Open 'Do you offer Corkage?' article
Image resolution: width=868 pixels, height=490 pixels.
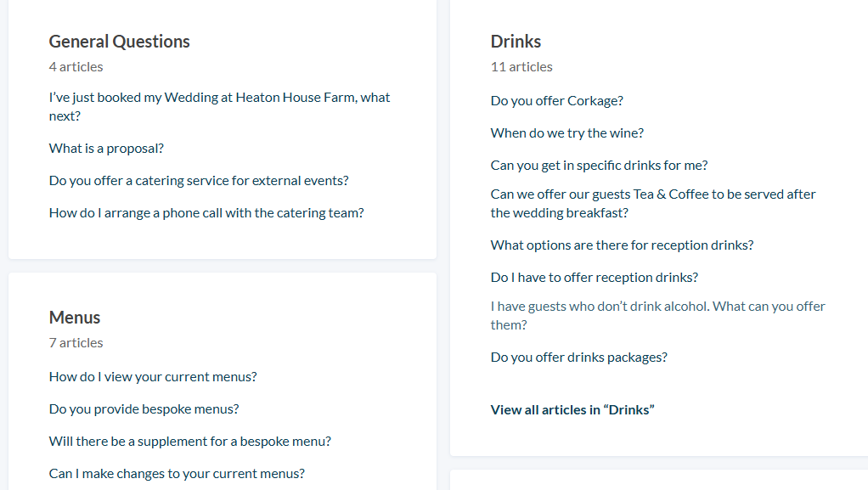556,101
